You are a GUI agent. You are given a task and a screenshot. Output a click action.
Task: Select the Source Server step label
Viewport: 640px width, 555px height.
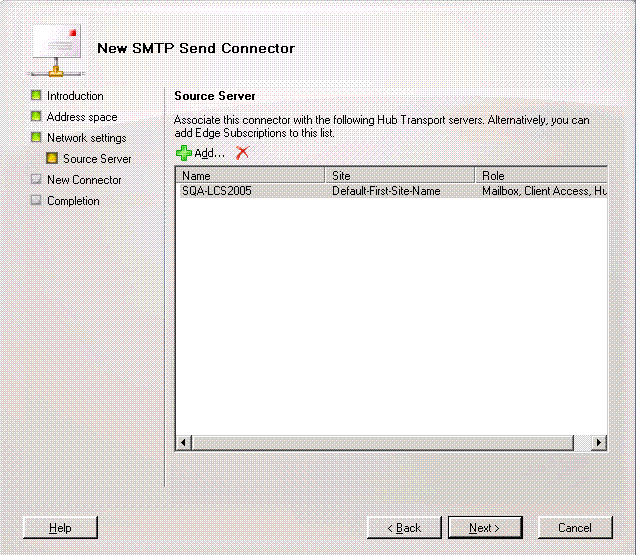click(97, 159)
